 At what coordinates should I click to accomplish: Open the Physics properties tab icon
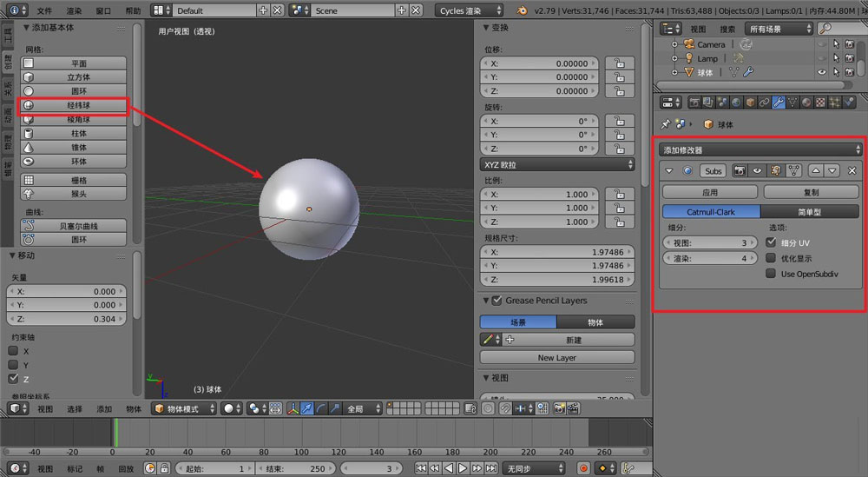click(849, 103)
